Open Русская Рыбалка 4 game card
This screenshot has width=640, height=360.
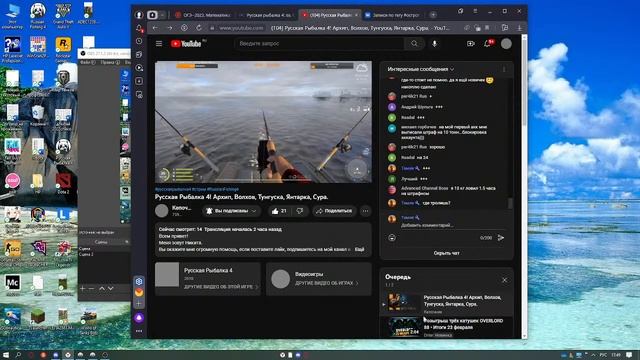coord(208,279)
